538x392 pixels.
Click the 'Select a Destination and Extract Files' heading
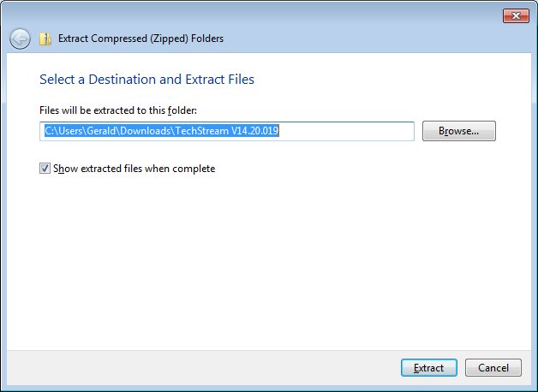146,79
